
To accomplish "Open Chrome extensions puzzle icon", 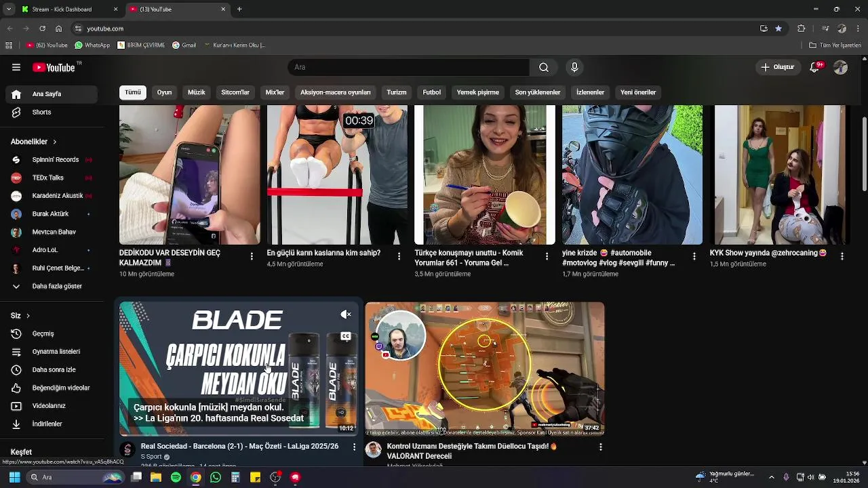I will coord(802,28).
